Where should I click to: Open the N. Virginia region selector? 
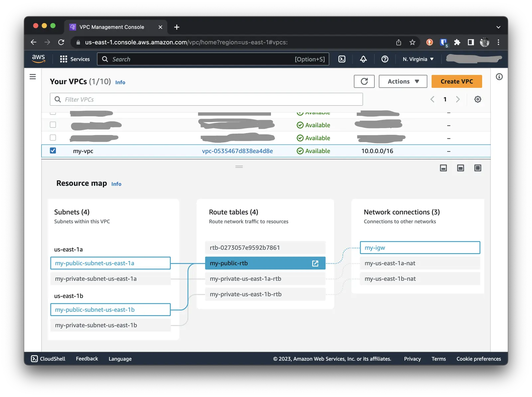pyautogui.click(x=417, y=59)
